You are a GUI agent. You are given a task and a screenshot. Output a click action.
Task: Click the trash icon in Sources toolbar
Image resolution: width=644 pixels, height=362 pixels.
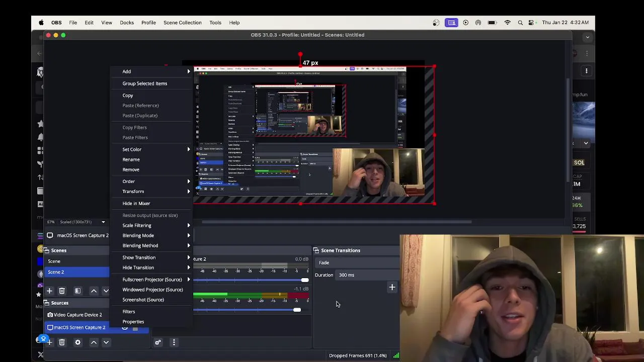coord(62,342)
